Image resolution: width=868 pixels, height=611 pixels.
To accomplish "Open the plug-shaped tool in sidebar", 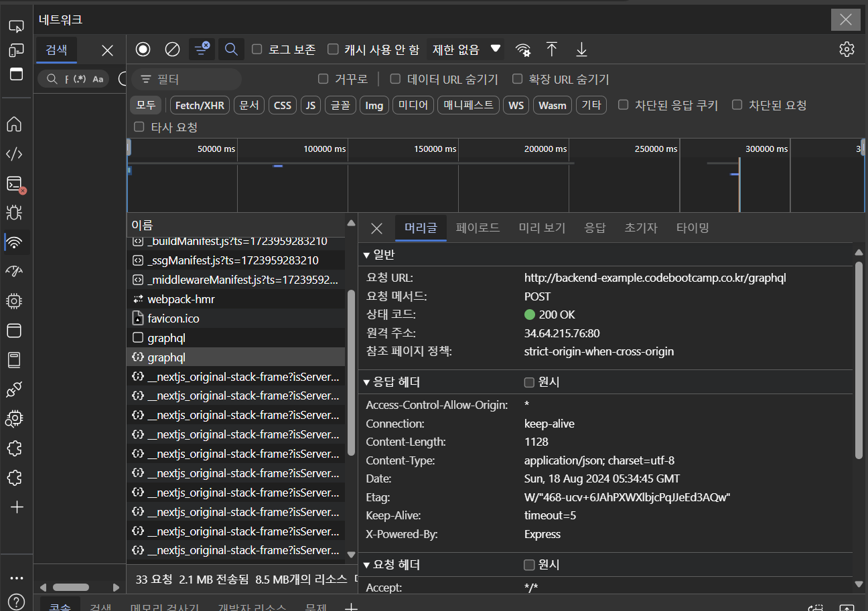I will (14, 389).
